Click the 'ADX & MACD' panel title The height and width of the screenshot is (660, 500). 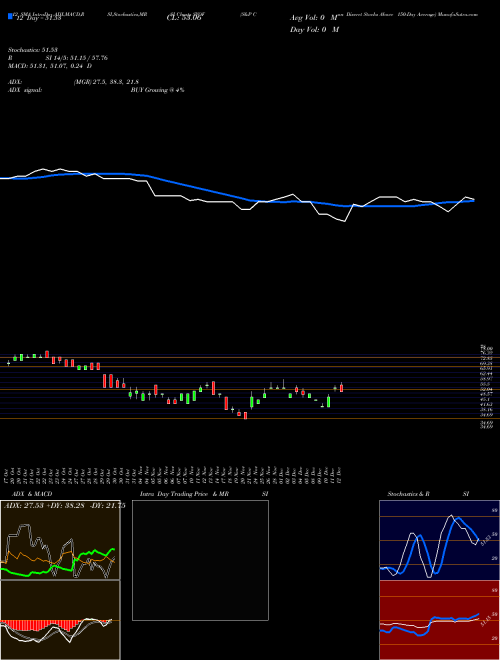(x=32, y=494)
